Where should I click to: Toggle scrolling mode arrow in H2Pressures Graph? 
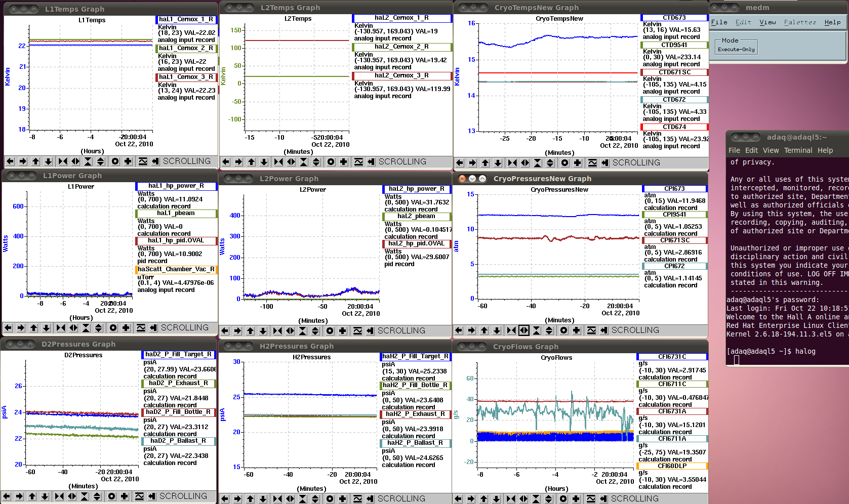pos(370,499)
